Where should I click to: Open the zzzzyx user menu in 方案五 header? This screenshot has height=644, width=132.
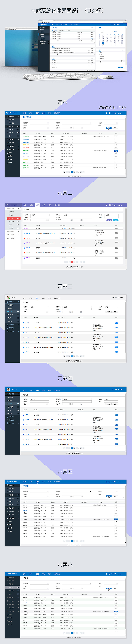pos(120,482)
